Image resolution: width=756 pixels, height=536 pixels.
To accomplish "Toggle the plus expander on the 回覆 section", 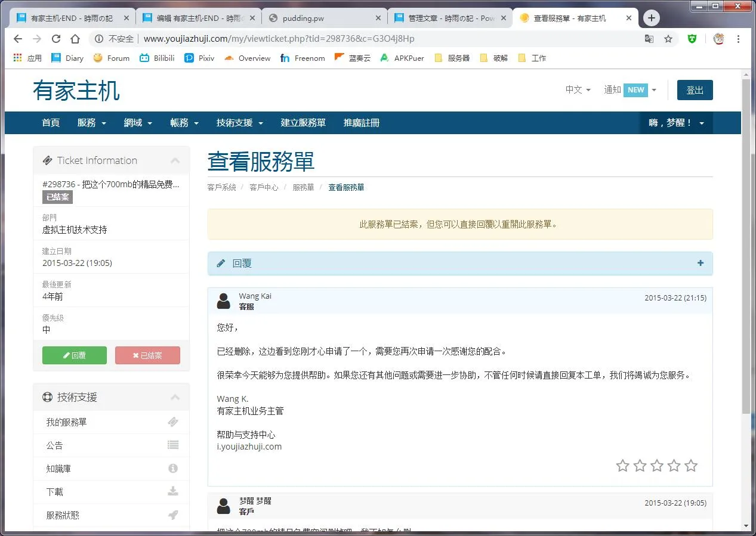I will click(x=699, y=262).
